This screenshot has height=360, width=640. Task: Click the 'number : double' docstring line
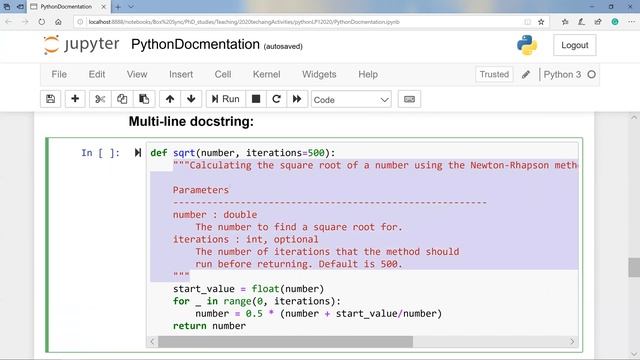[215, 215]
